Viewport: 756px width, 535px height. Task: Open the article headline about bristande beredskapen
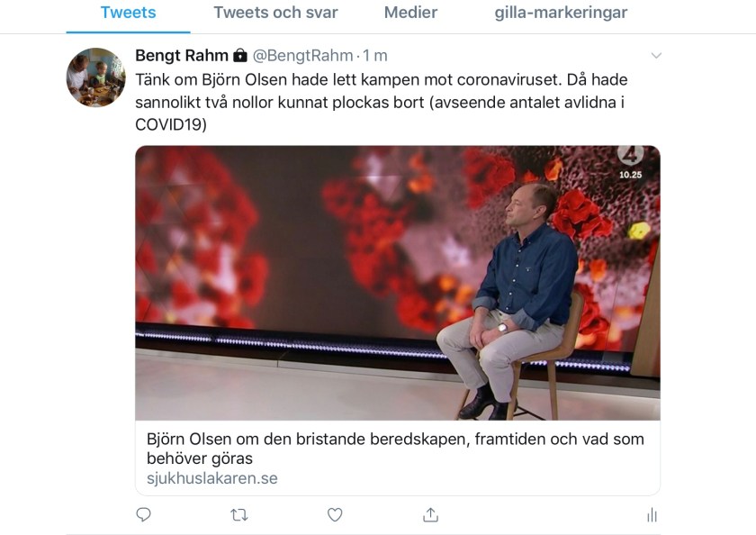(x=396, y=449)
